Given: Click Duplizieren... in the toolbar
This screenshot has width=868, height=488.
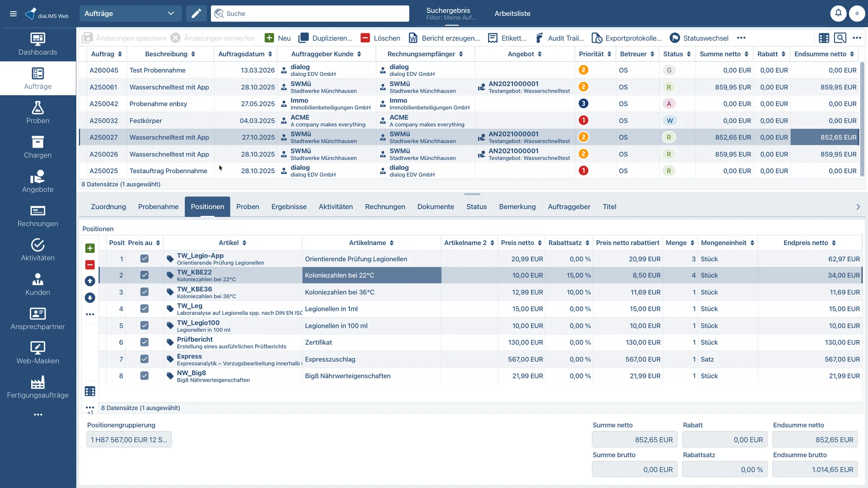Looking at the screenshot, I should tap(325, 38).
